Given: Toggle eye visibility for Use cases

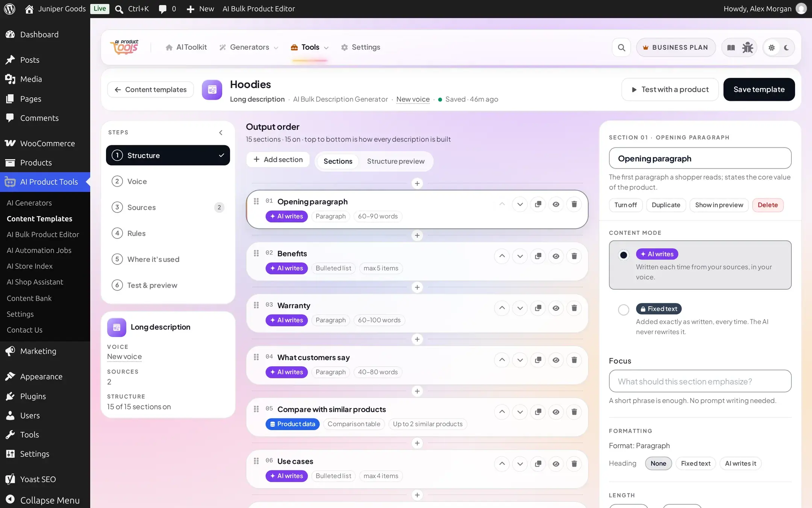Looking at the screenshot, I should coord(556,464).
